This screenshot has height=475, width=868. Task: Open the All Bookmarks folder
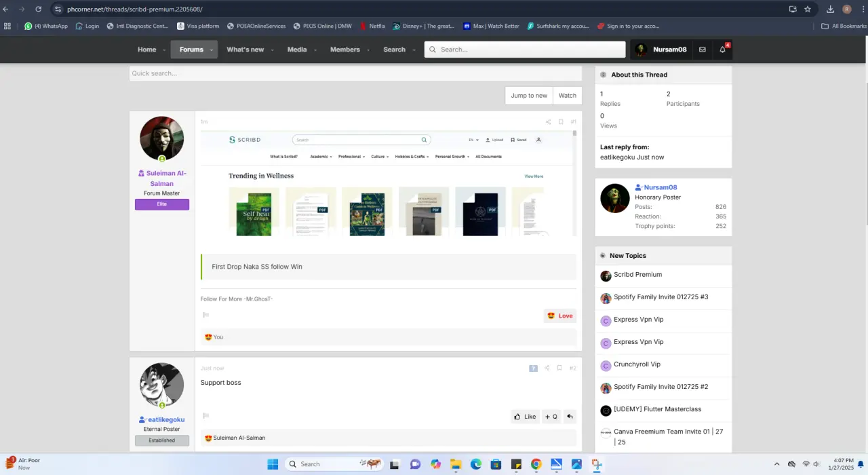[x=844, y=26]
